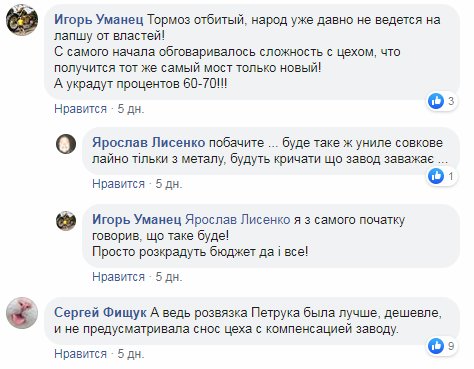Click 5 дн. timestamp under Сергей Фищук comment

coord(131,354)
